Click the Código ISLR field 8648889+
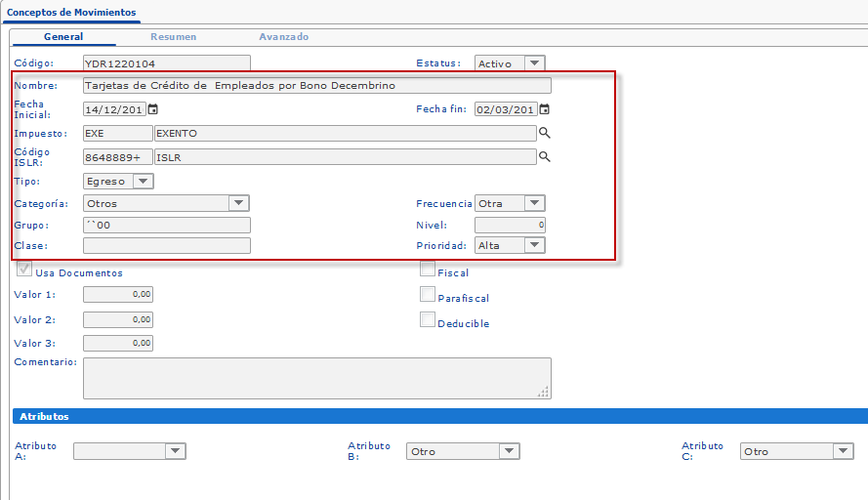The height and width of the screenshot is (500, 868). [118, 157]
